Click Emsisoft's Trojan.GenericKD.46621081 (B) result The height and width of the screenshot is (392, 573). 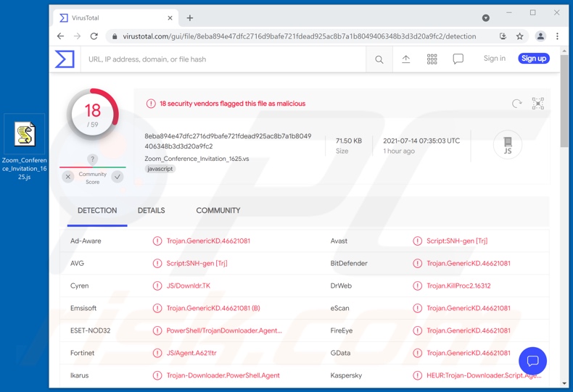(x=213, y=308)
